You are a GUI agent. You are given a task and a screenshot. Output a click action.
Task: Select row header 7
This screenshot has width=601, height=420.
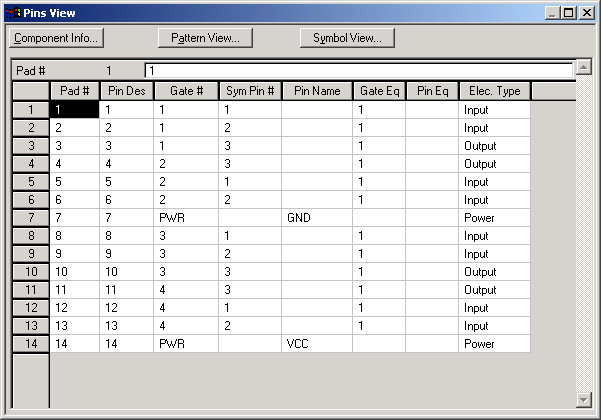[x=31, y=218]
